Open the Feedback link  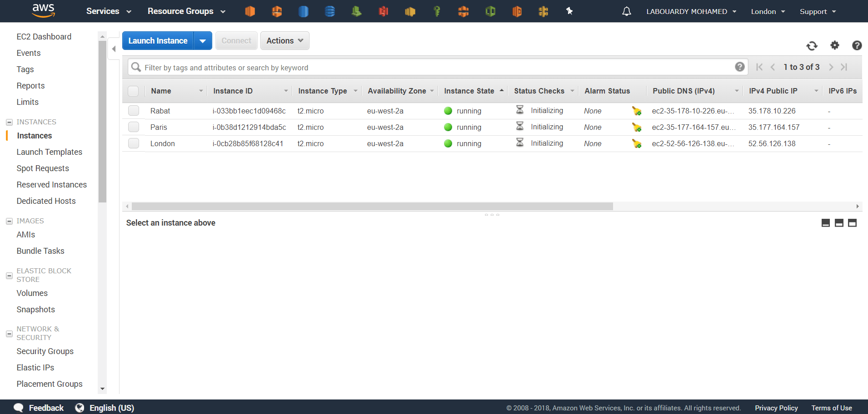point(39,408)
